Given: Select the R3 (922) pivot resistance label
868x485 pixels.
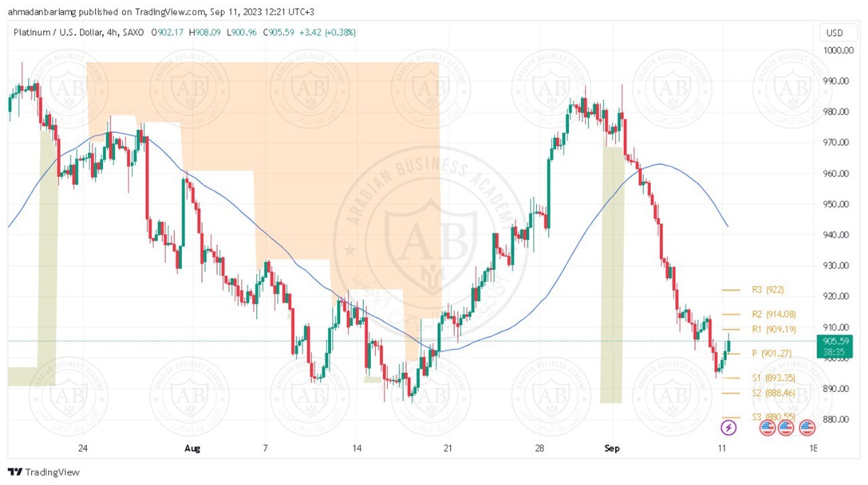Looking at the screenshot, I should point(768,290).
